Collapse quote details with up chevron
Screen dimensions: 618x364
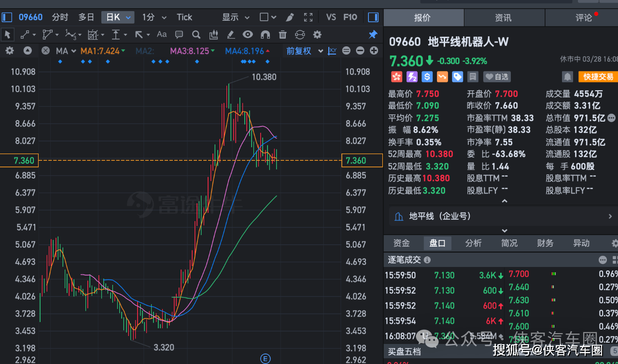tap(505, 201)
